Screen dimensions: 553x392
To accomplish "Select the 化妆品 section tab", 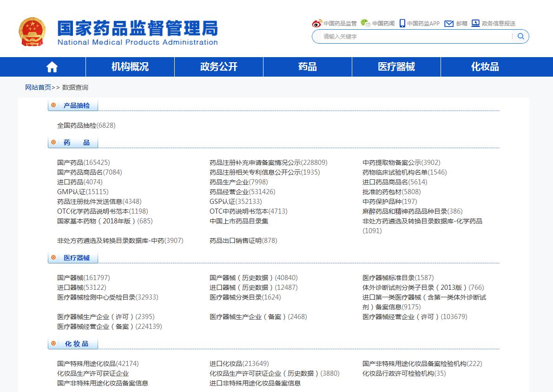I will 73,344.
